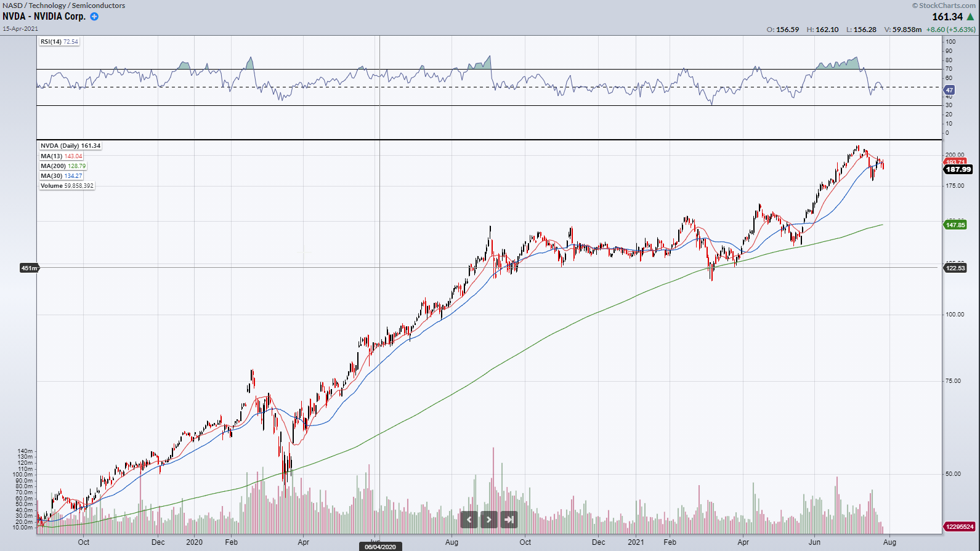
Task: Step chart forward with the right arrow button
Action: (x=489, y=520)
